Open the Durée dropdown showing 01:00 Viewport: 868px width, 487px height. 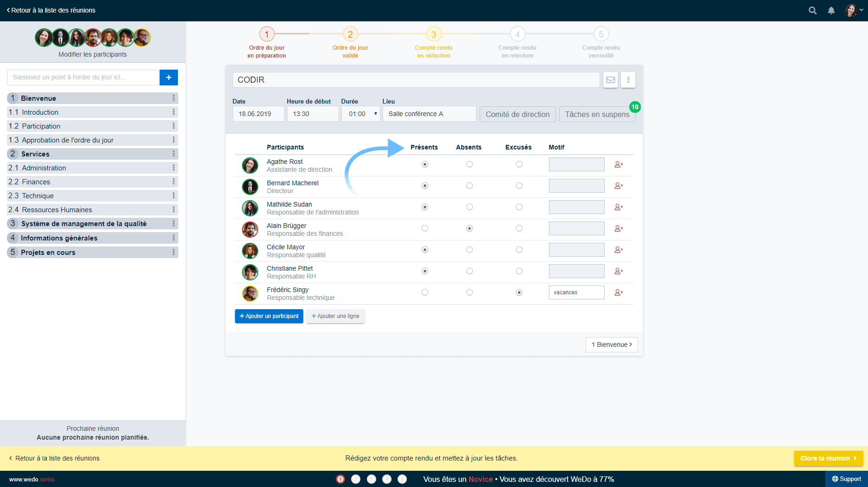[x=361, y=114]
